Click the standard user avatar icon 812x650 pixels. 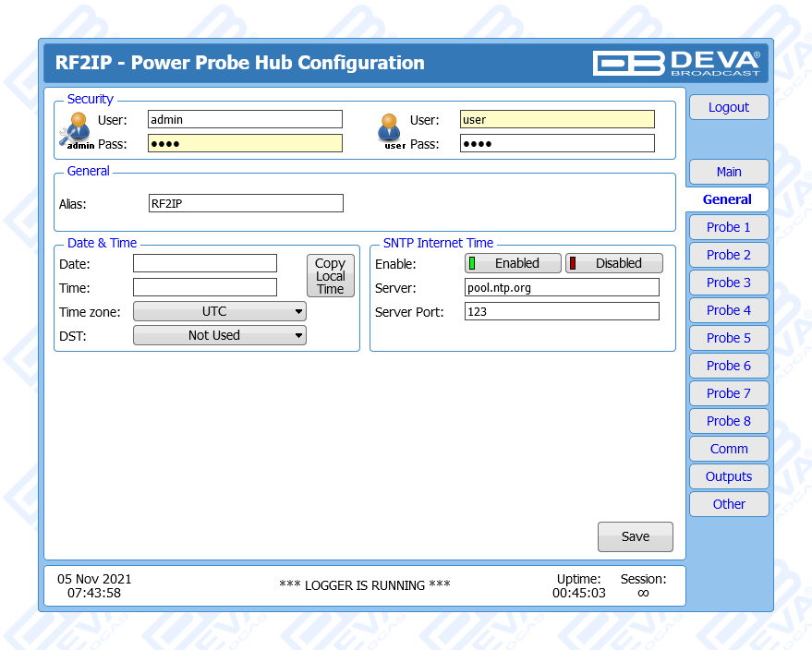pyautogui.click(x=390, y=130)
